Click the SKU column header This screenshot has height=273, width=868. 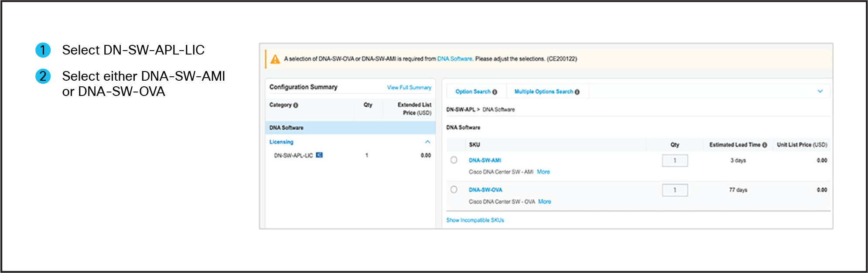point(474,145)
